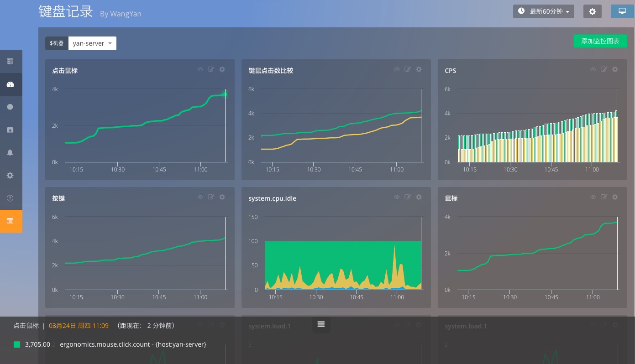Open settings gear of CPS panel
Viewport: 635px width, 364px height.
(x=615, y=69)
